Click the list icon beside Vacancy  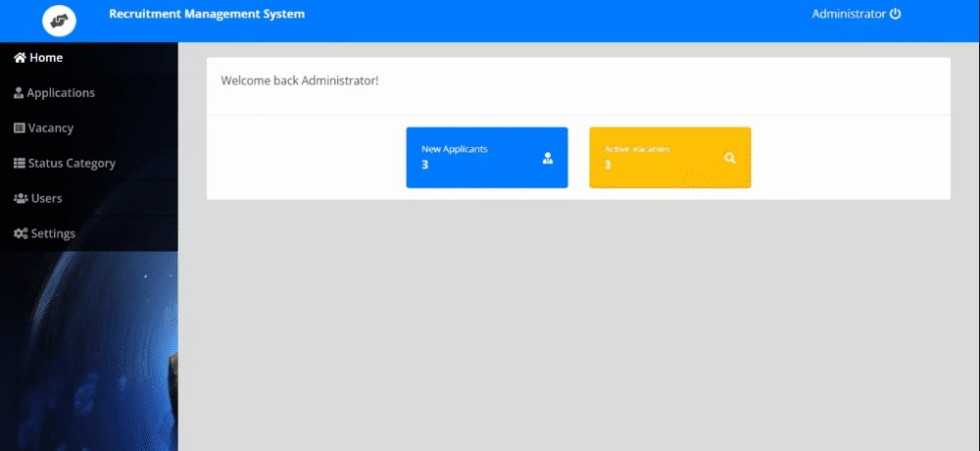coord(20,128)
